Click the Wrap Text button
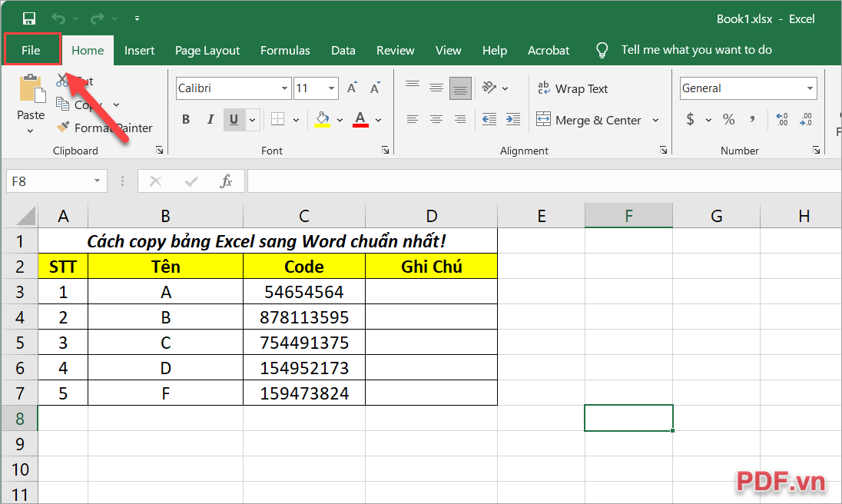The width and height of the screenshot is (842, 504). (572, 88)
